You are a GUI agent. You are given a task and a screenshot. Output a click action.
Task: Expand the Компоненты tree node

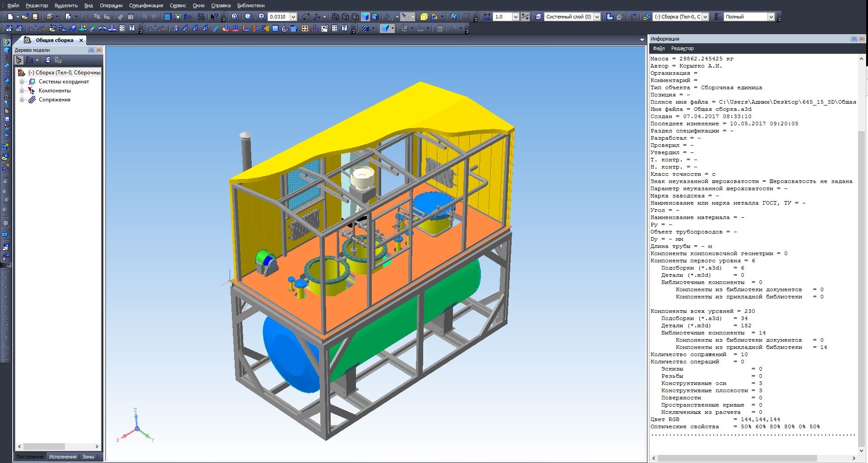(22, 91)
